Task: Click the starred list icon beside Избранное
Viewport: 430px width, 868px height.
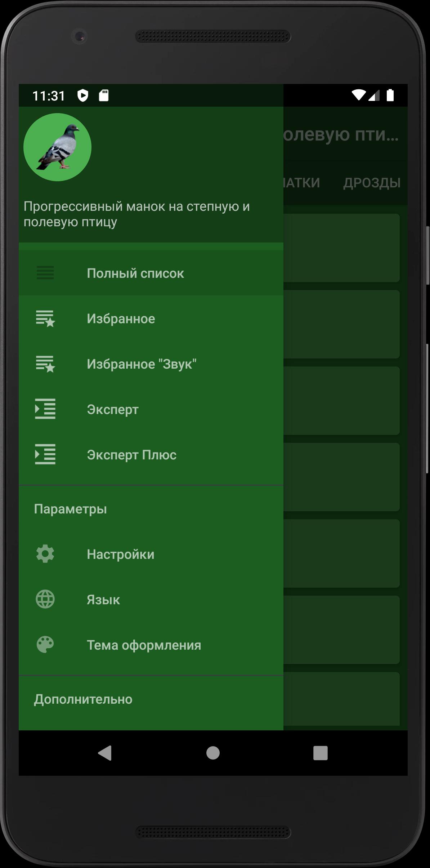Action: pos(45,319)
